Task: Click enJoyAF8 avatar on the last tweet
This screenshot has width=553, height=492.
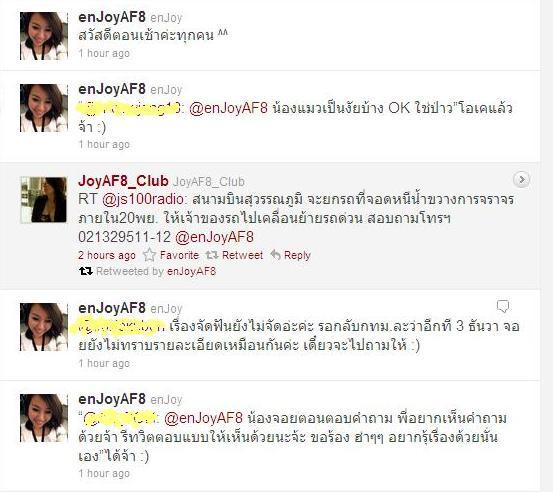Action: (44, 418)
